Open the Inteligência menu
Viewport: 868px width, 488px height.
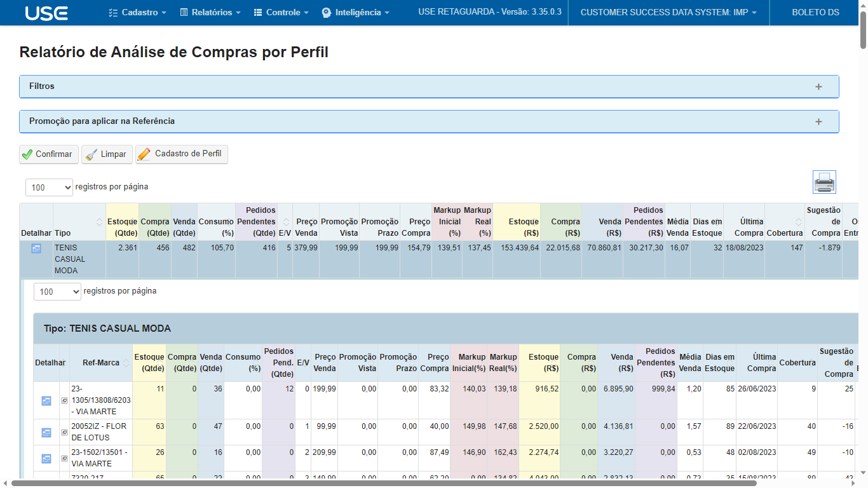tap(356, 13)
